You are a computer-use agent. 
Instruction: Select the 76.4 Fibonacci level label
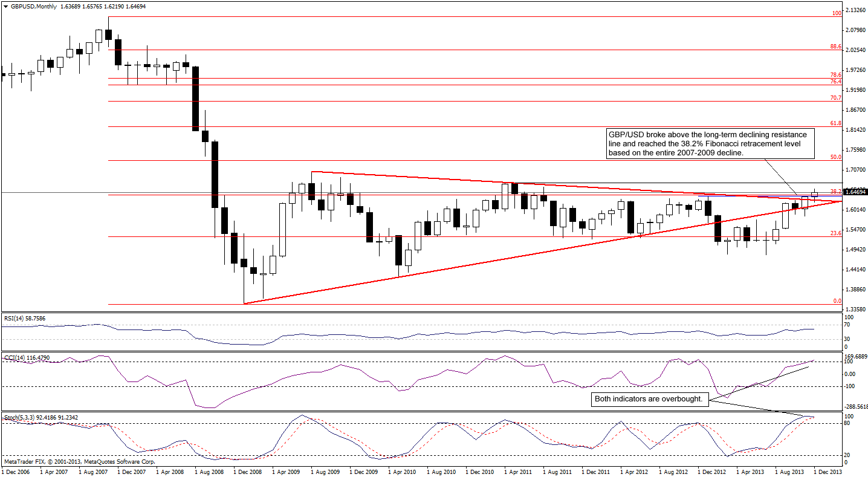(836, 82)
